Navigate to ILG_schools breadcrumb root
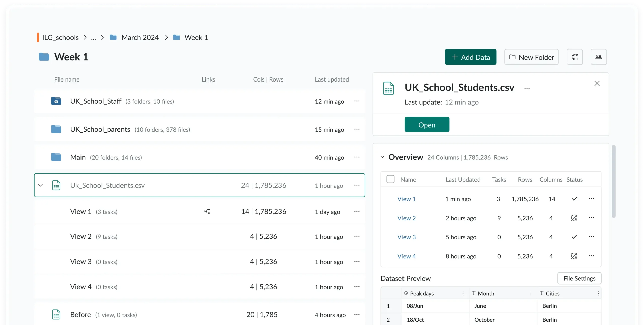The width and height of the screenshot is (644, 325). pos(60,38)
